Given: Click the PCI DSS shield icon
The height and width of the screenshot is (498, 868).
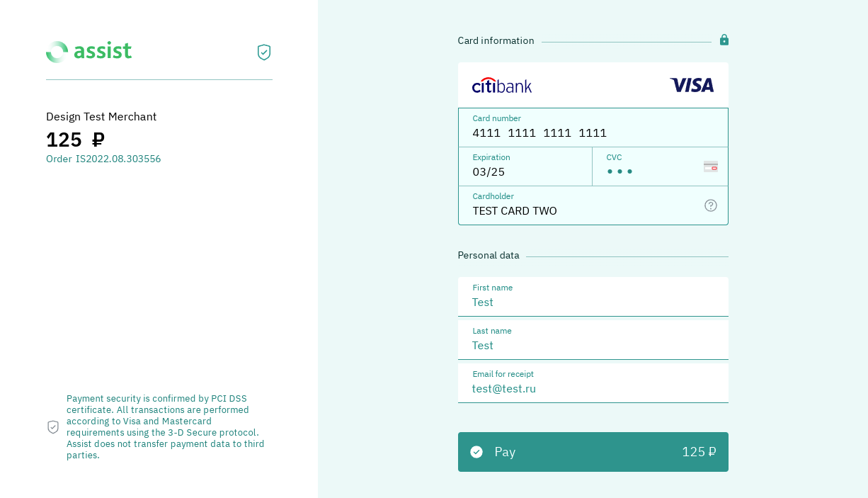Looking at the screenshot, I should 53,427.
